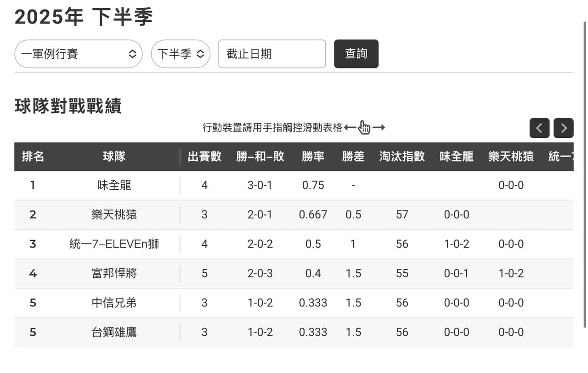
Task: Select the 味全龍 team name
Action: point(114,185)
